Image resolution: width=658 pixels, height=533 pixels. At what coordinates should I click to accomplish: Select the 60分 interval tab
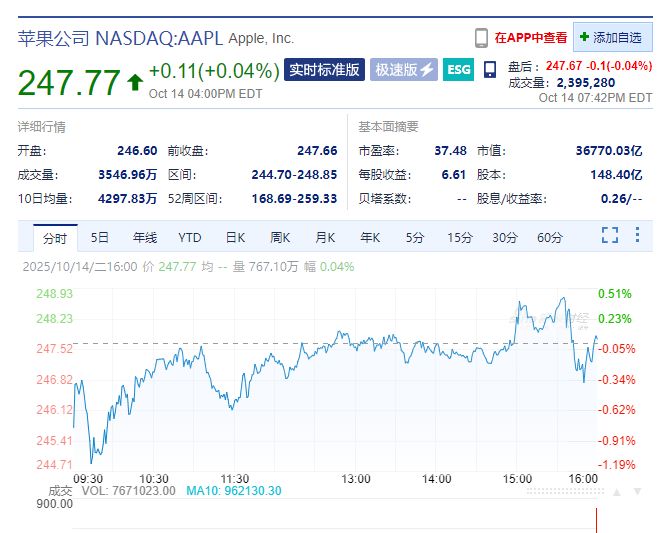550,238
